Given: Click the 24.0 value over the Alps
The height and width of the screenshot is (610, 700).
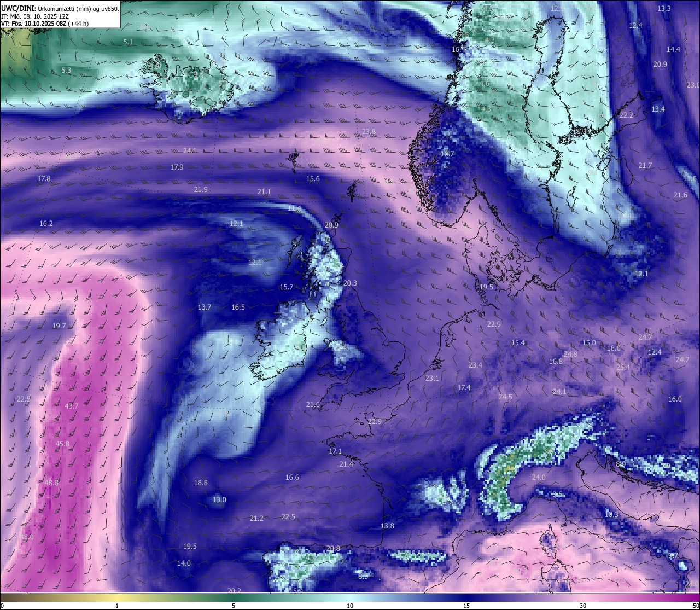Looking at the screenshot, I should coord(539,477).
